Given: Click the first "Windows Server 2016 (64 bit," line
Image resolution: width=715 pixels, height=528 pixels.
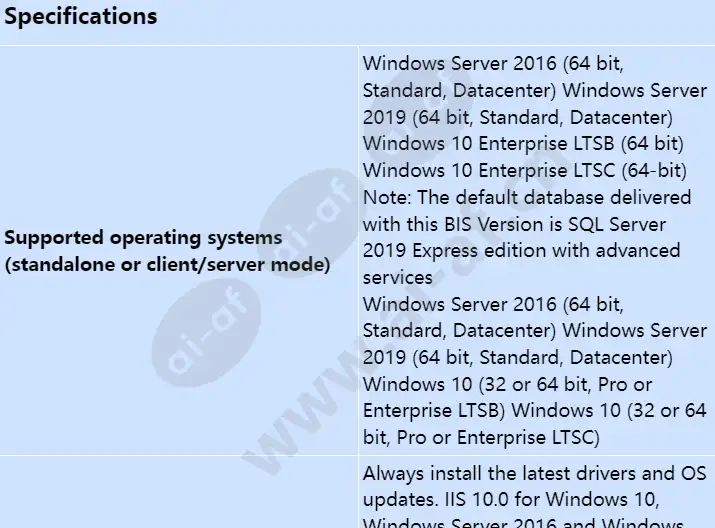Looking at the screenshot, I should [493, 62].
